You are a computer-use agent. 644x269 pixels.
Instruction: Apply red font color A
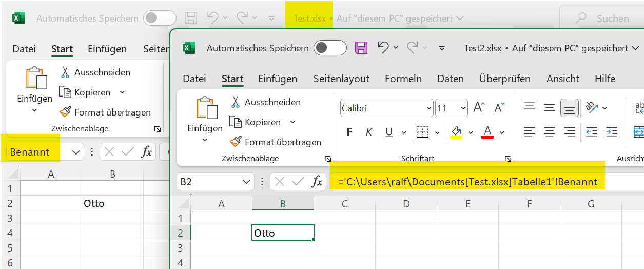pyautogui.click(x=487, y=132)
